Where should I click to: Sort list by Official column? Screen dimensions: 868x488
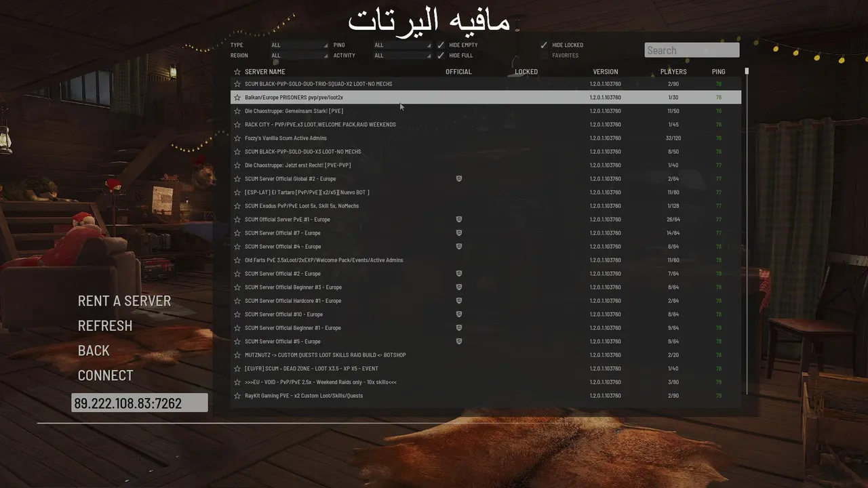coord(458,72)
